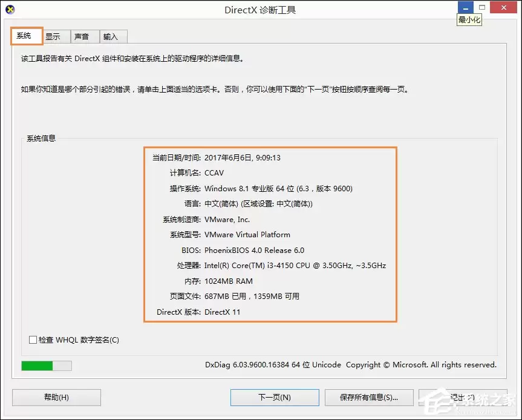Image resolution: width=522 pixels, height=420 pixels.
Task: Click the DirectX icon in title bar
Action: [x=10, y=10]
